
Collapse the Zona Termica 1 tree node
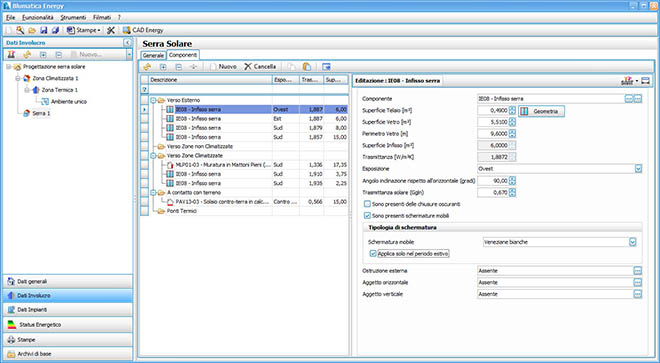coord(27,90)
